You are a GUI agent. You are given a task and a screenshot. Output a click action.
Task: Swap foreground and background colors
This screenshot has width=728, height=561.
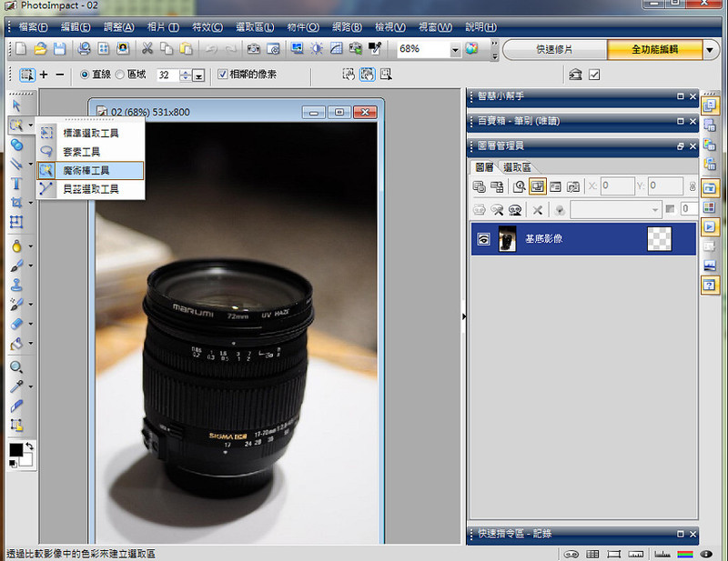tap(29, 446)
